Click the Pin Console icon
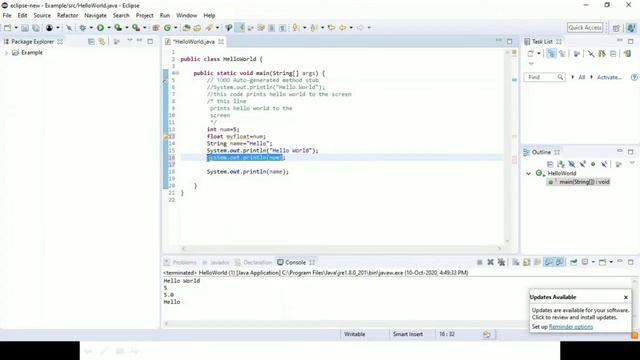 [573, 262]
